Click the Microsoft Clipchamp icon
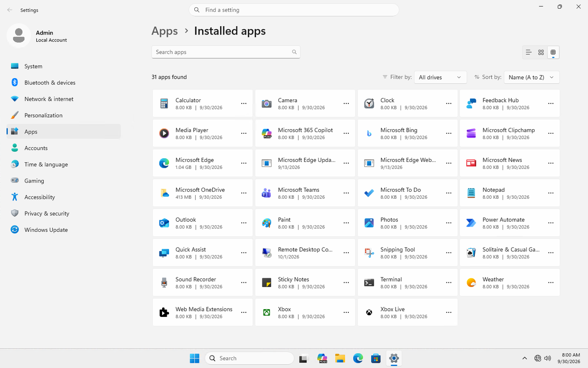588x368 pixels. coord(471,133)
